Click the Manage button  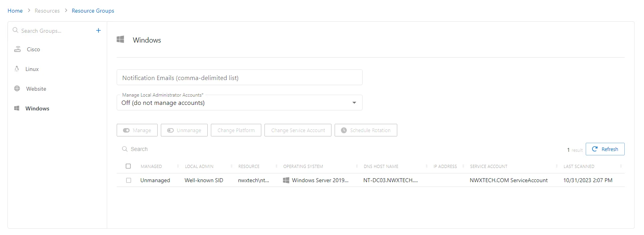tap(137, 130)
